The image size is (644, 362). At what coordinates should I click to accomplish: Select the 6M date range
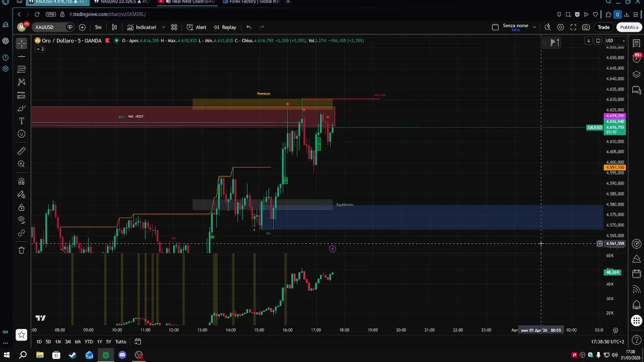click(x=77, y=342)
